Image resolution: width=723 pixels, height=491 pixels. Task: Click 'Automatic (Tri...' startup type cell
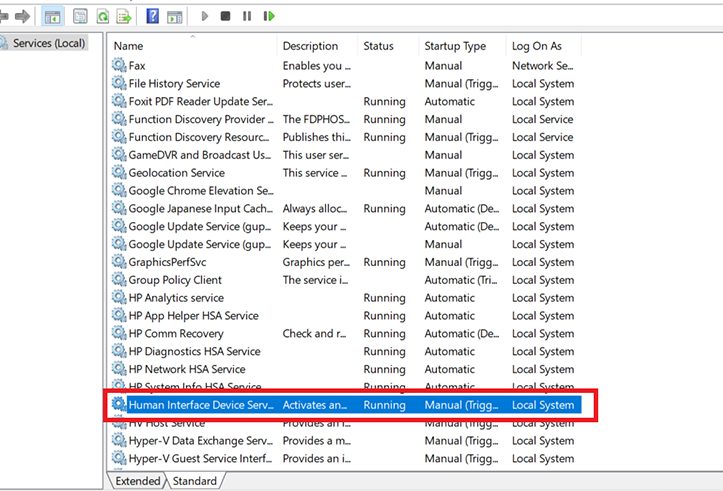click(461, 280)
